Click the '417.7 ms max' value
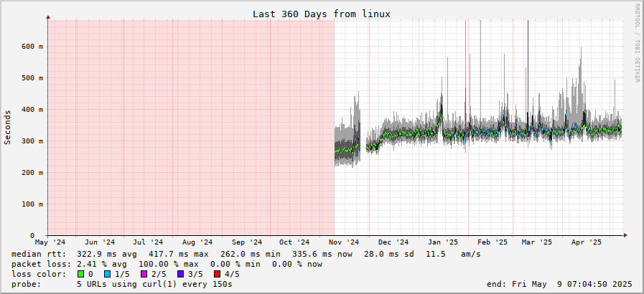The height and width of the screenshot is (294, 644). tap(179, 255)
